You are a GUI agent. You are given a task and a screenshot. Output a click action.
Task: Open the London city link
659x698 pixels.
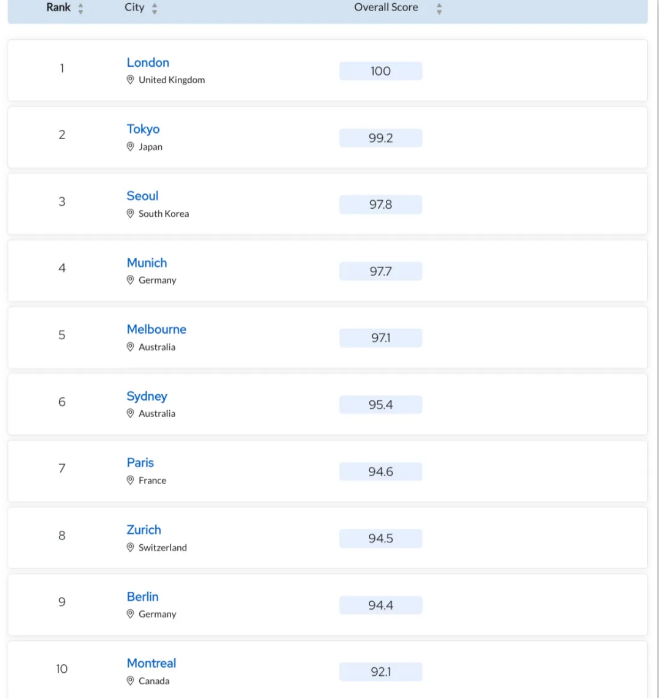tap(148, 62)
